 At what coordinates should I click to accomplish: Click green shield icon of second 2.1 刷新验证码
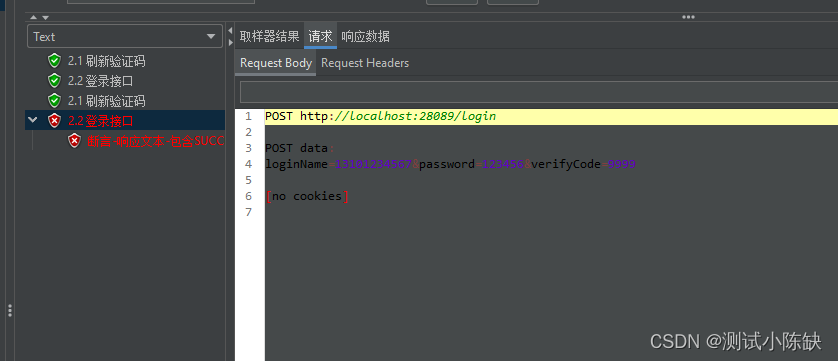pyautogui.click(x=55, y=101)
